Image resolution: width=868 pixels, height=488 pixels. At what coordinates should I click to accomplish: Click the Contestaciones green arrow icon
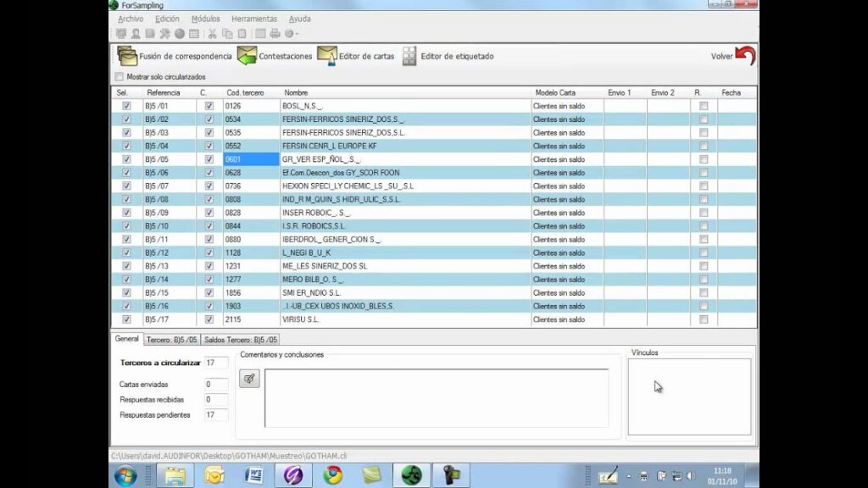[247, 57]
